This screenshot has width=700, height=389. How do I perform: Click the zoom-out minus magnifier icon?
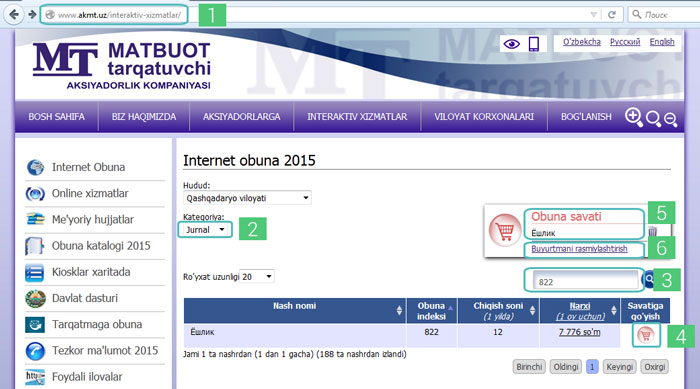[x=671, y=119]
